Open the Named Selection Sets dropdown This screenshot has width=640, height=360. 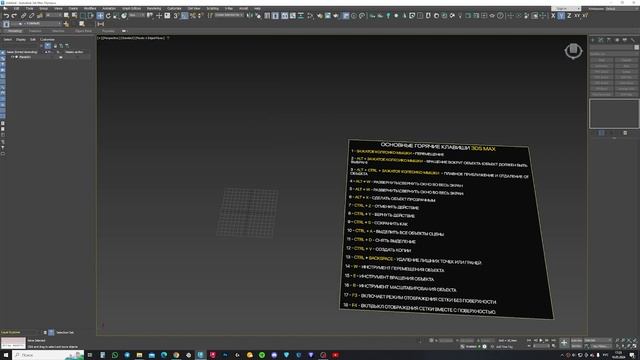[229, 16]
